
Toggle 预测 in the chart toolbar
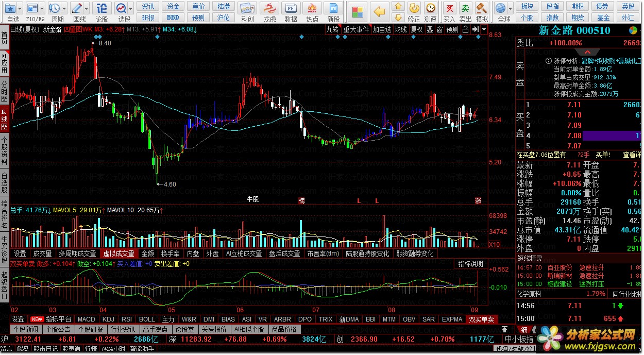click(x=452, y=29)
